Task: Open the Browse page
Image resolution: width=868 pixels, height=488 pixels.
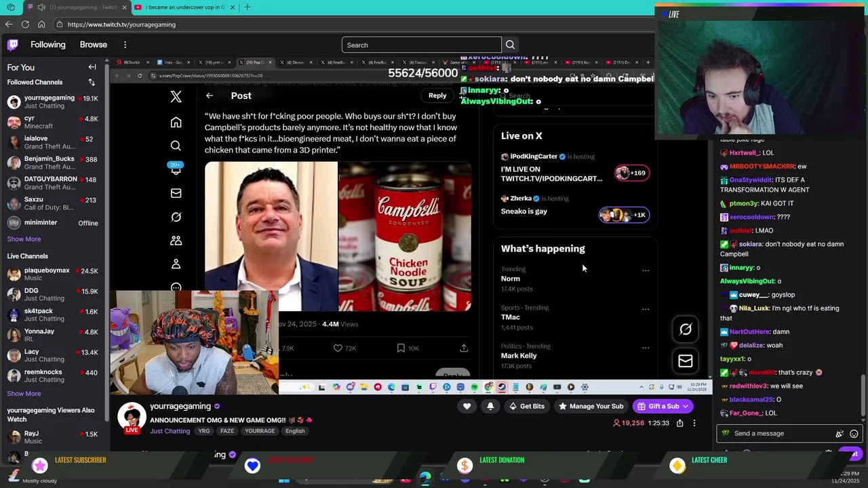Action: point(94,45)
